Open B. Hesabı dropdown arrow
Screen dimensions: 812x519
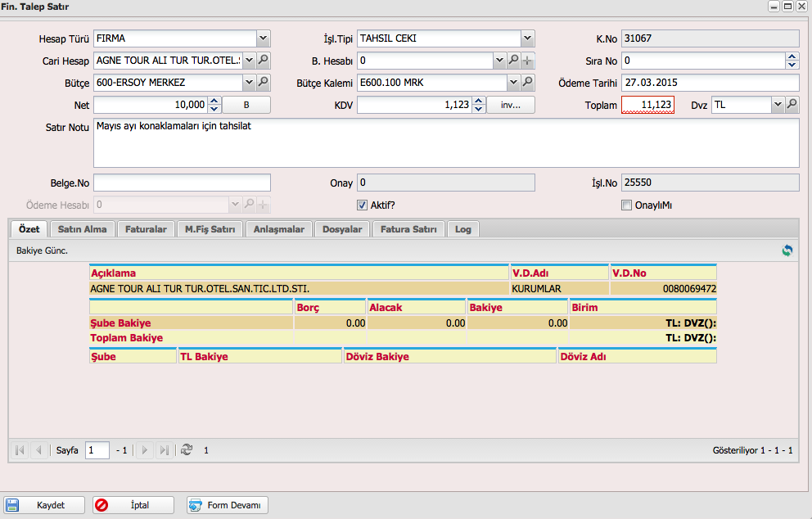click(x=499, y=60)
